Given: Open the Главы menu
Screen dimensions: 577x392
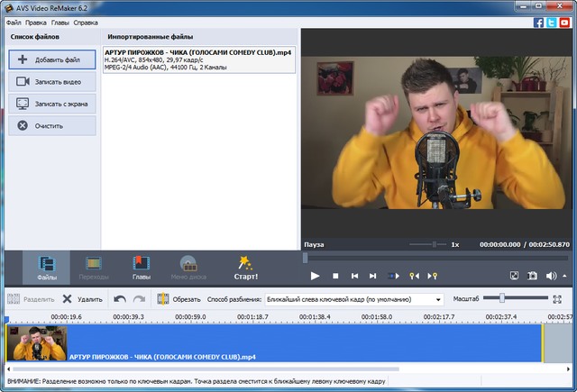Looking at the screenshot, I should point(60,22).
